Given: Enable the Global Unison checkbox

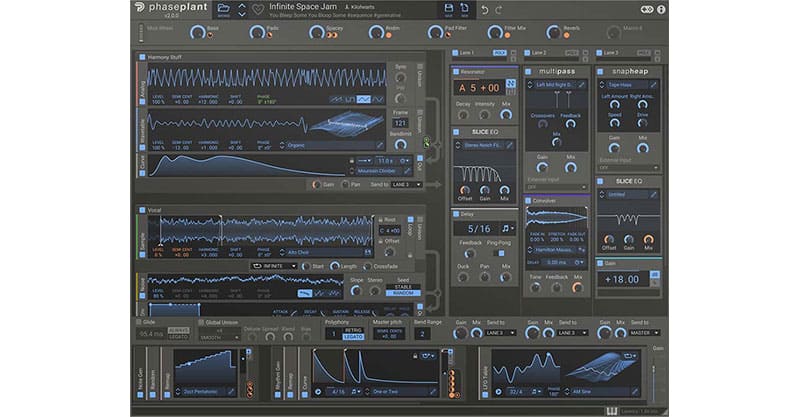Looking at the screenshot, I should (201, 323).
